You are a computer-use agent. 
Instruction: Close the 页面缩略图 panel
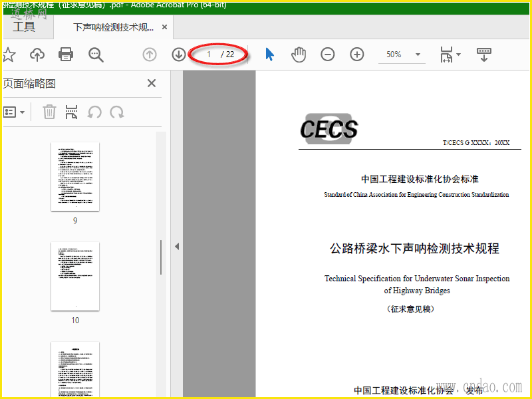[152, 83]
